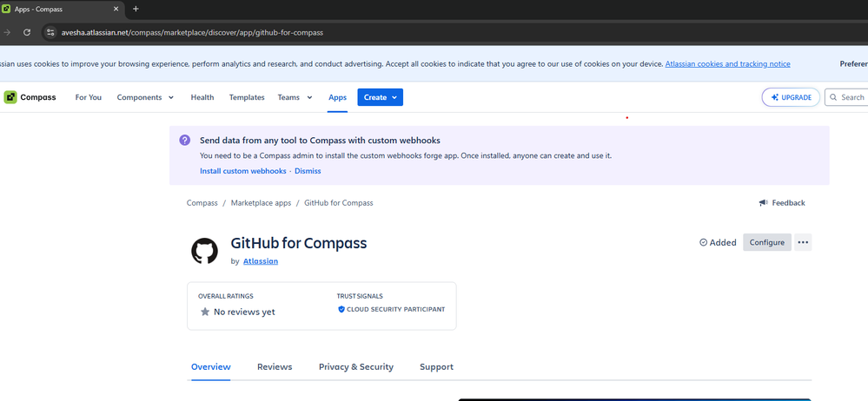
Task: Click the GitHub Octocat app logo
Action: pyautogui.click(x=204, y=251)
